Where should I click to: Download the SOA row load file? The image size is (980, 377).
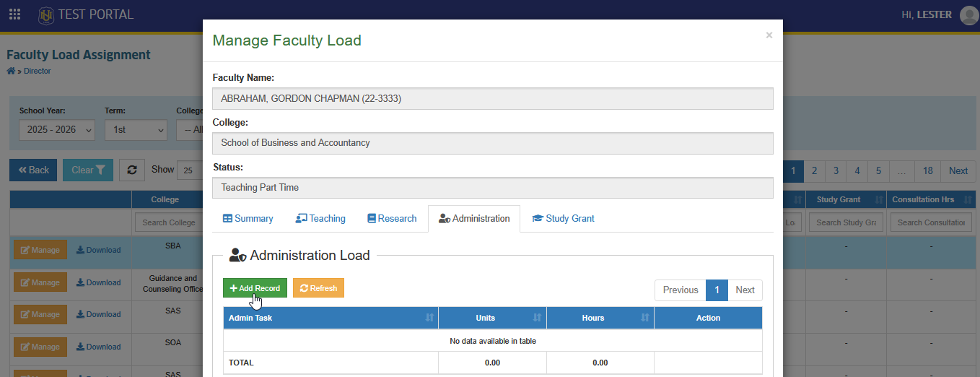(99, 347)
